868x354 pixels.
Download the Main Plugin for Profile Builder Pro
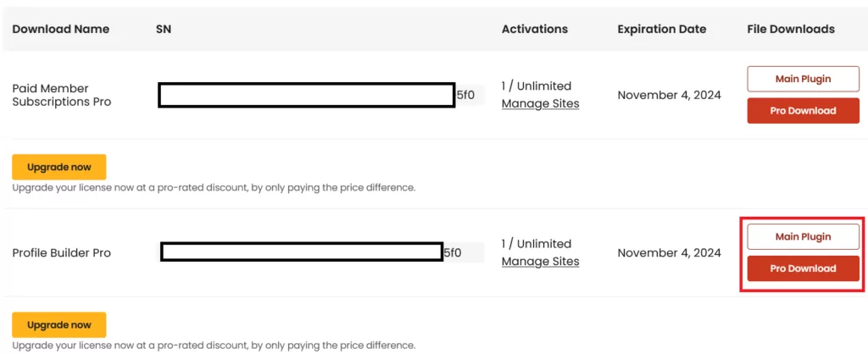(803, 237)
